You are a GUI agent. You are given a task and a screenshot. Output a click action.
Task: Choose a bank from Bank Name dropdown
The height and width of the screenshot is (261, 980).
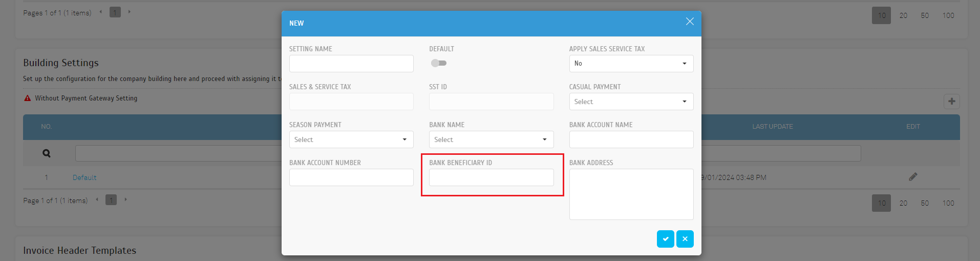491,139
